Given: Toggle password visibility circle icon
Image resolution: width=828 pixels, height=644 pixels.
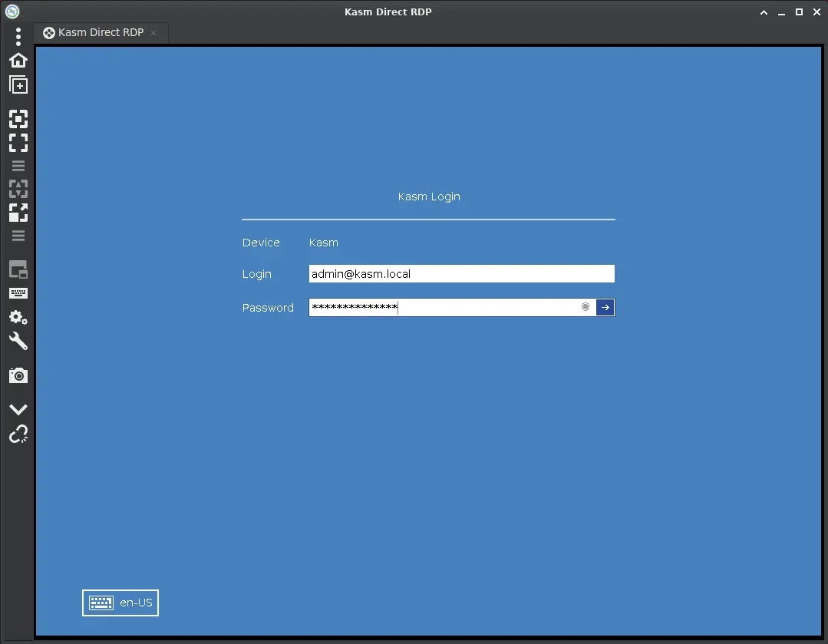Looking at the screenshot, I should pyautogui.click(x=586, y=307).
